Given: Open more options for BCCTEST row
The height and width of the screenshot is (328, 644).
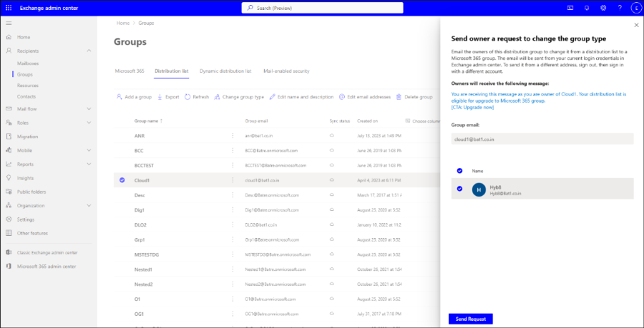Looking at the screenshot, I should coord(233,165).
